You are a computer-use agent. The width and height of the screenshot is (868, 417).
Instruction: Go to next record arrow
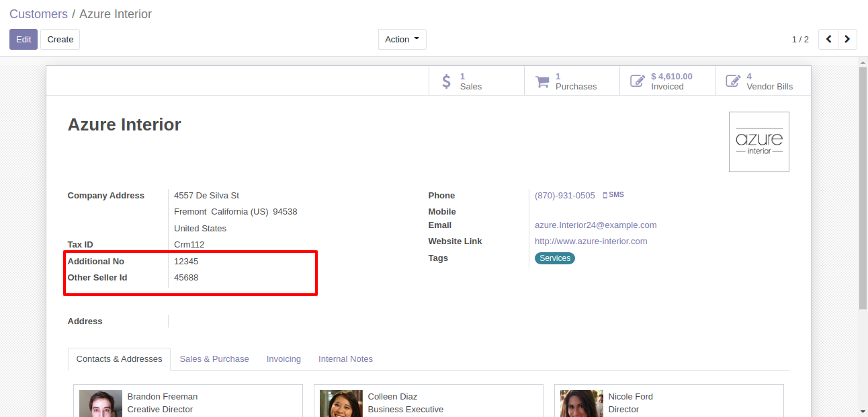click(x=847, y=40)
